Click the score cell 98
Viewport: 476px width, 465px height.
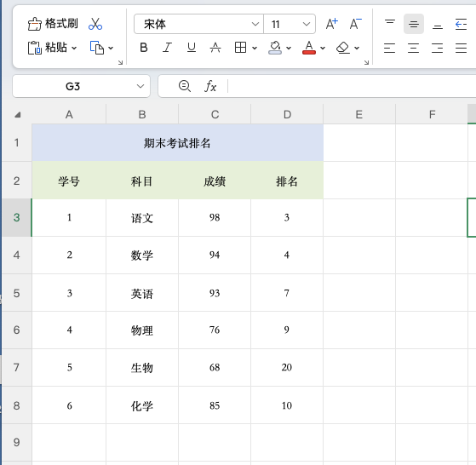click(x=215, y=218)
